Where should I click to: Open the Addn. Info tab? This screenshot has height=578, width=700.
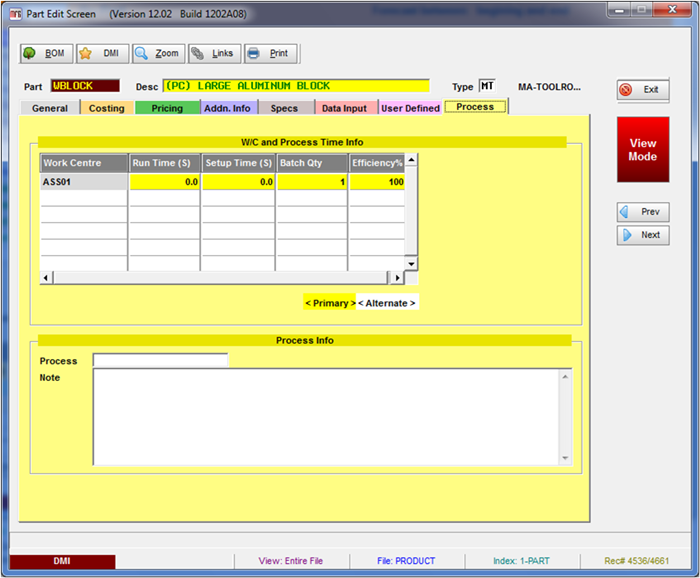pyautogui.click(x=227, y=108)
